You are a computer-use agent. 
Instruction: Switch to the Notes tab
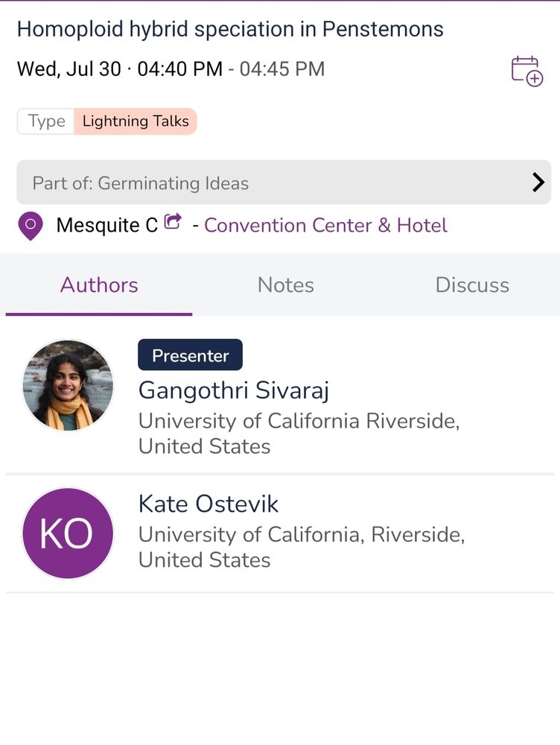coord(285,285)
